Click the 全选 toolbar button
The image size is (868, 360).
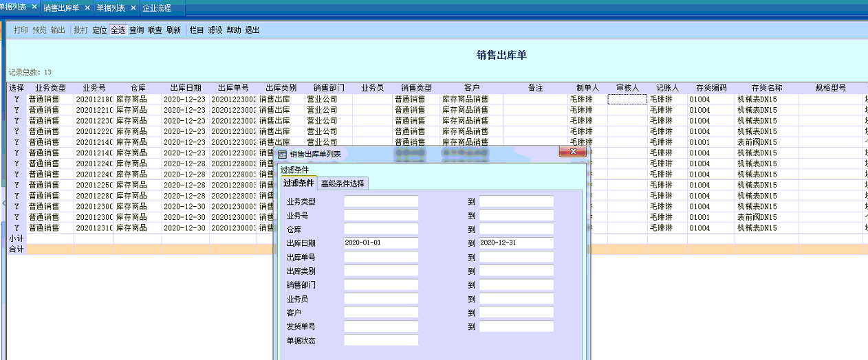[118, 30]
